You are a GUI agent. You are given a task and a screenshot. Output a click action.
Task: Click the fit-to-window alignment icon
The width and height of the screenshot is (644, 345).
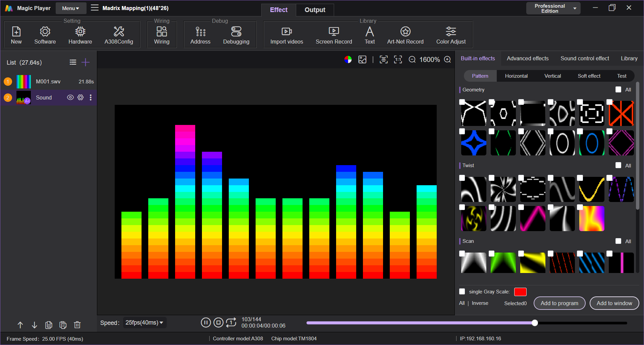[x=383, y=60]
